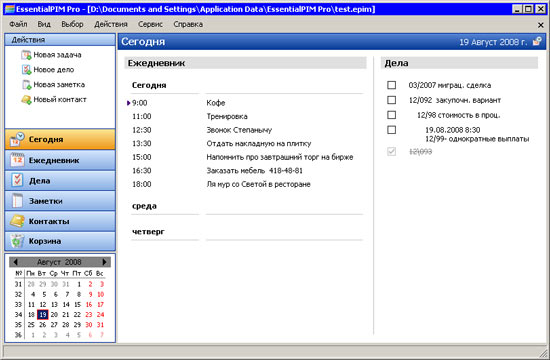Open the Ежедневник module in the sidebar

click(60, 160)
